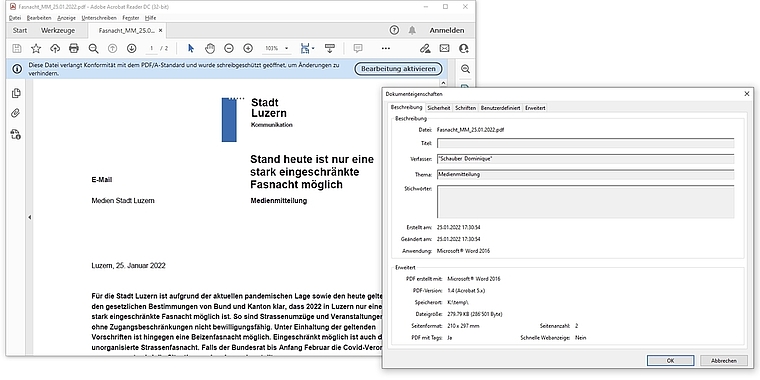Click the scrolling mode icon

click(330, 48)
